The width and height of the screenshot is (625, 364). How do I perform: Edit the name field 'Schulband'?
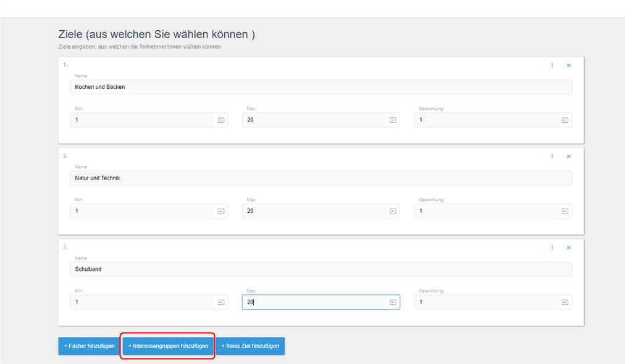click(321, 270)
